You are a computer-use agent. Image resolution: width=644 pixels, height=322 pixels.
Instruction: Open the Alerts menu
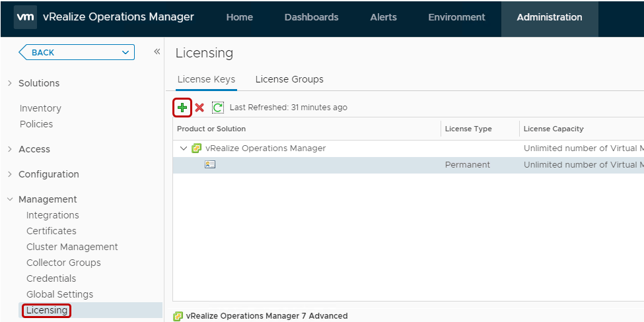tap(383, 17)
